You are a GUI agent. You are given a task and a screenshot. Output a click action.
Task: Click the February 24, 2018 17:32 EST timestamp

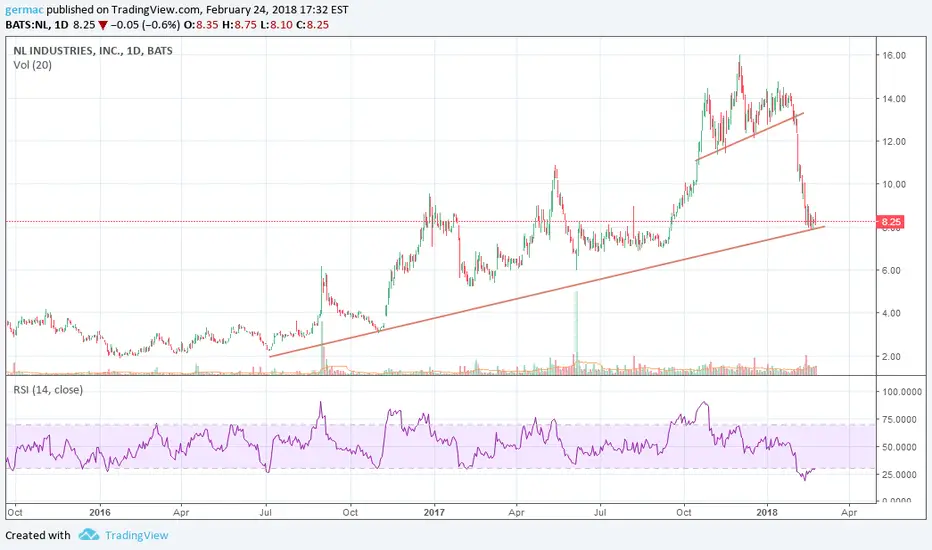[278, 10]
